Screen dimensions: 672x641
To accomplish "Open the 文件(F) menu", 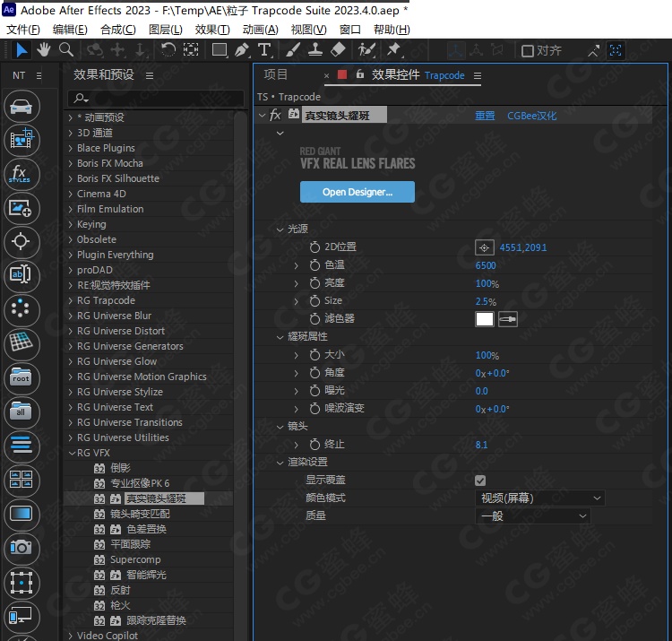I will click(23, 30).
